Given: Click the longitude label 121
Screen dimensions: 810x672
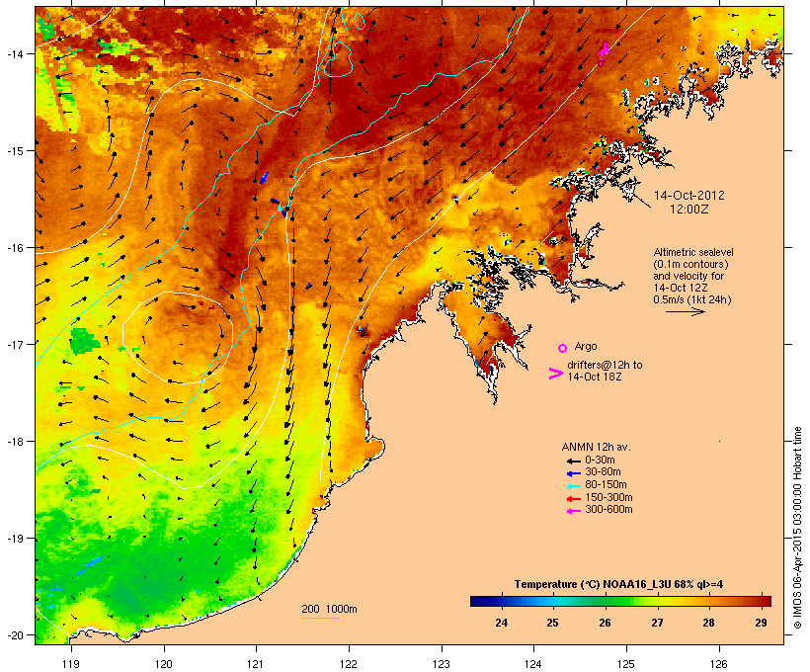Looking at the screenshot, I should pos(256,664).
